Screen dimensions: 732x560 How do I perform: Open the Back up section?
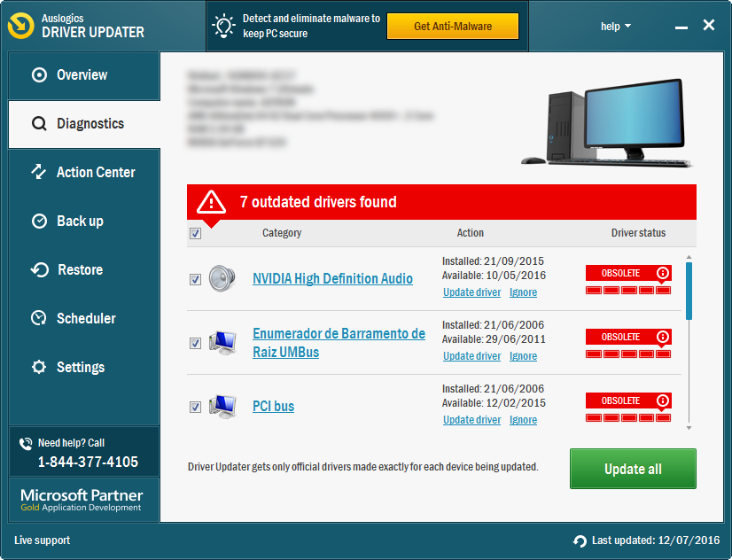click(84, 222)
